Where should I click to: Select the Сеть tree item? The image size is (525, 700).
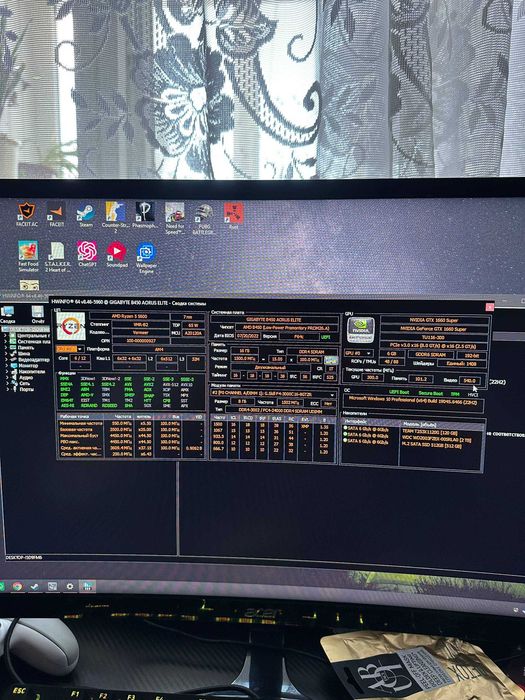tap(25, 383)
